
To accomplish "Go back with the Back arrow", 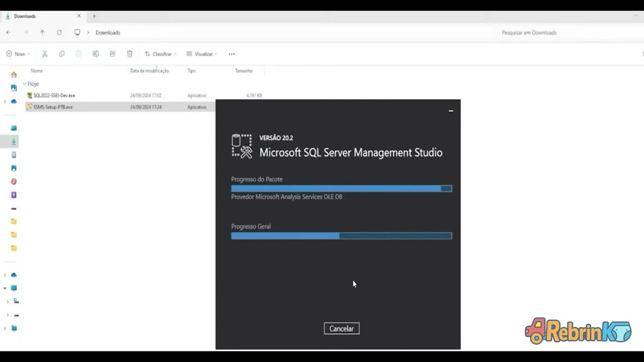I will 9,32.
